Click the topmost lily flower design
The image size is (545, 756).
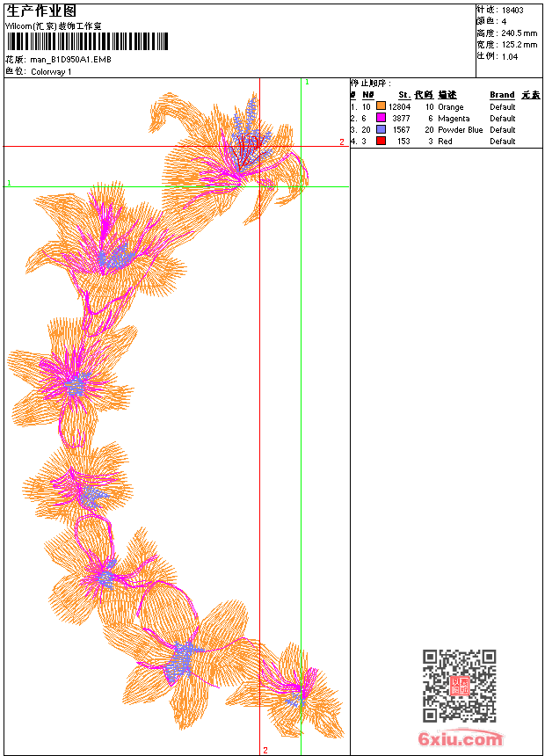click(229, 156)
